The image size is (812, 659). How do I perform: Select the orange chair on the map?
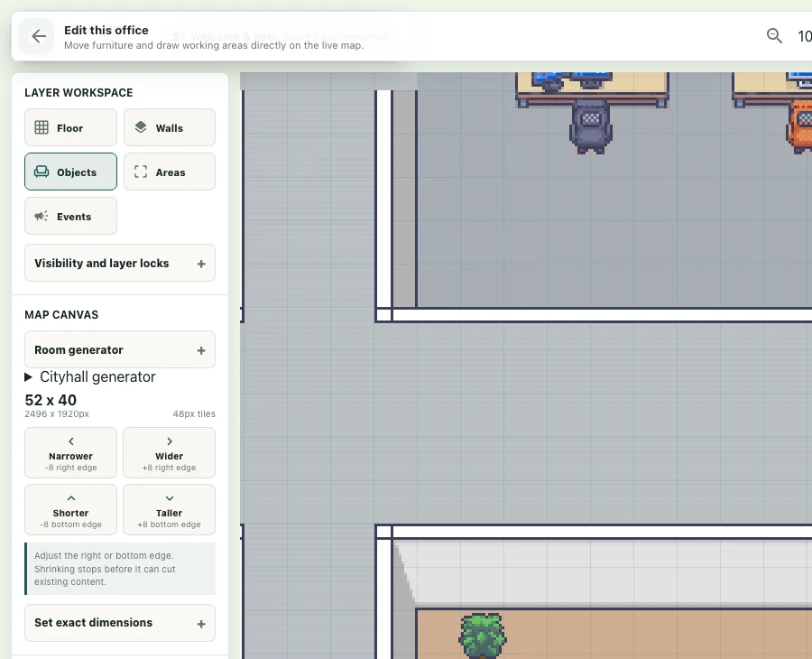click(800, 127)
